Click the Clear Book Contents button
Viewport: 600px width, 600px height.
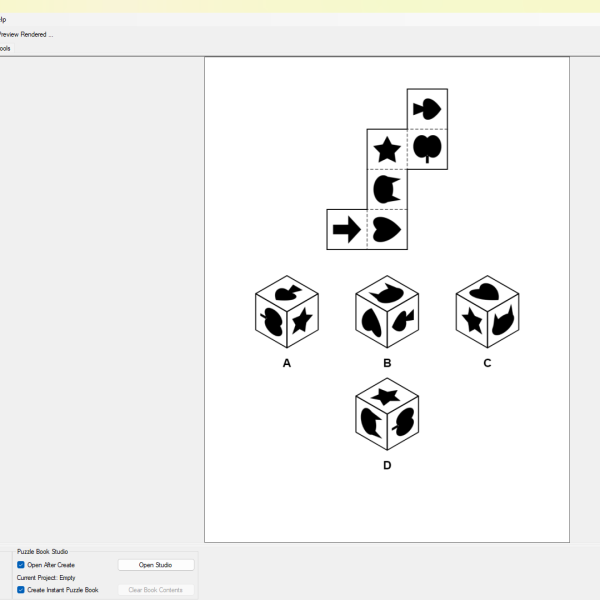(x=156, y=590)
